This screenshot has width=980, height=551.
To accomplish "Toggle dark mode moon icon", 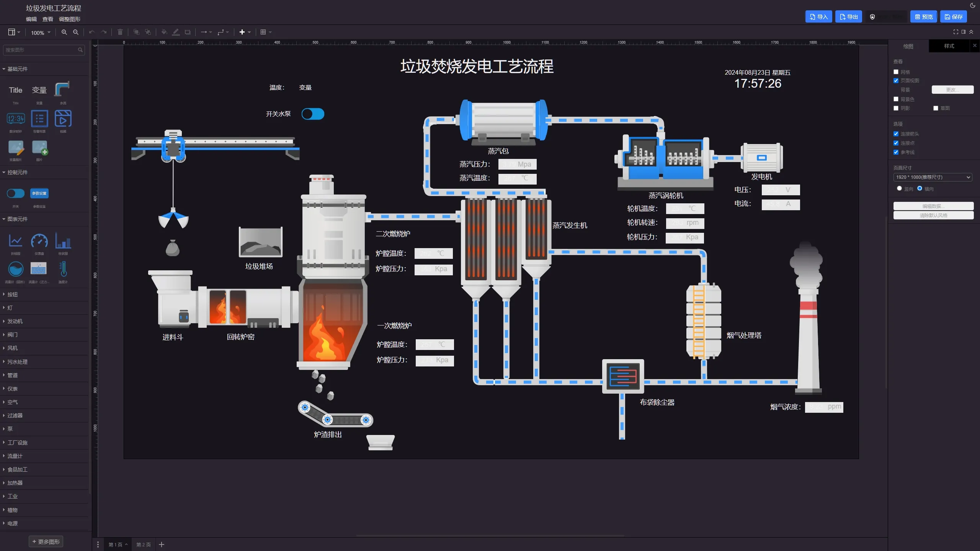I will [x=973, y=5].
